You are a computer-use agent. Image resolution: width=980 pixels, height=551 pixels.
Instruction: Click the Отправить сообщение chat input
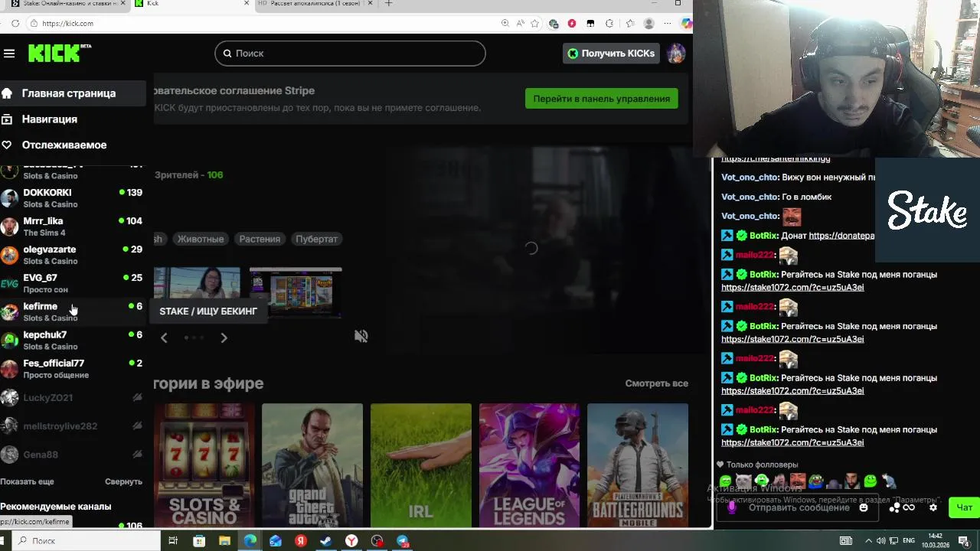point(799,507)
